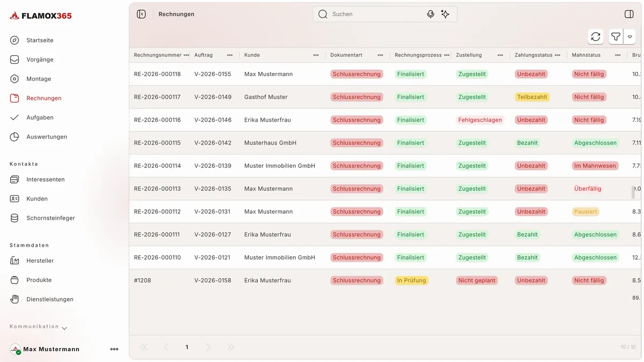Image resolution: width=644 pixels, height=362 pixels.
Task: Open invoice RE-2026-000118
Action: pyautogui.click(x=157, y=74)
